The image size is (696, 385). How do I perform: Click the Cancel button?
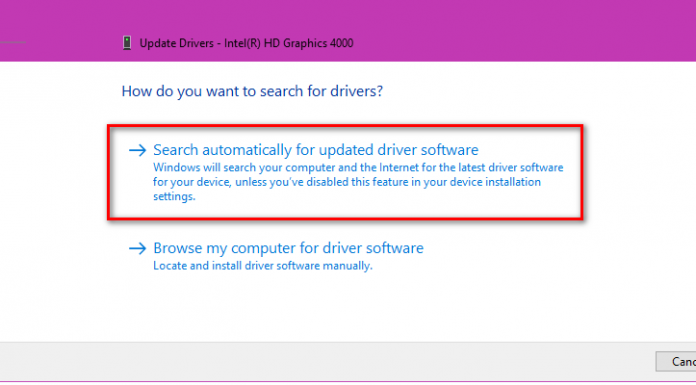676,361
